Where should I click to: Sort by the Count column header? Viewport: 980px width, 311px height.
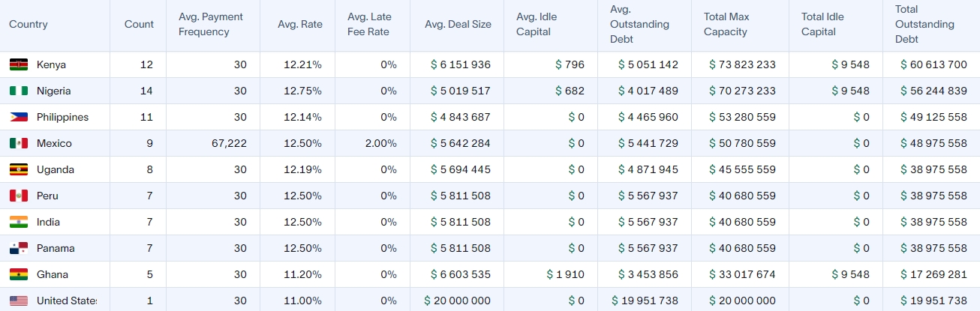[x=139, y=25]
